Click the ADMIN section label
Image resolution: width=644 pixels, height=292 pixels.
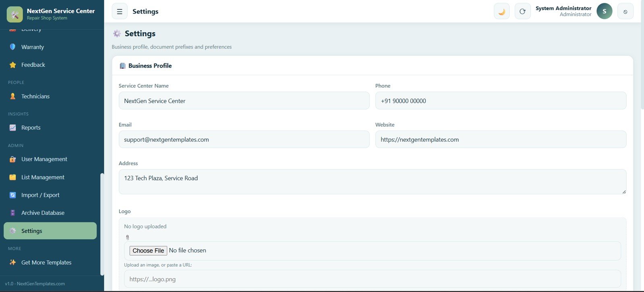pyautogui.click(x=16, y=146)
